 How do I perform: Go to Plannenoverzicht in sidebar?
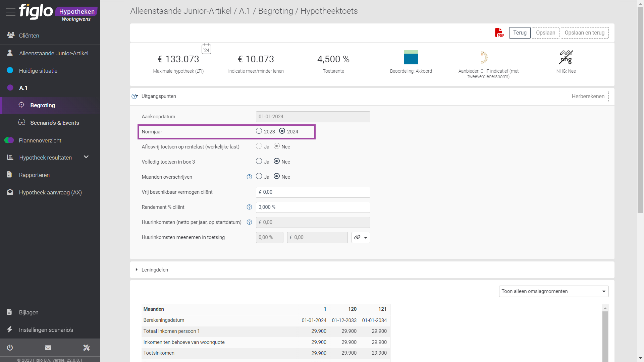point(40,140)
